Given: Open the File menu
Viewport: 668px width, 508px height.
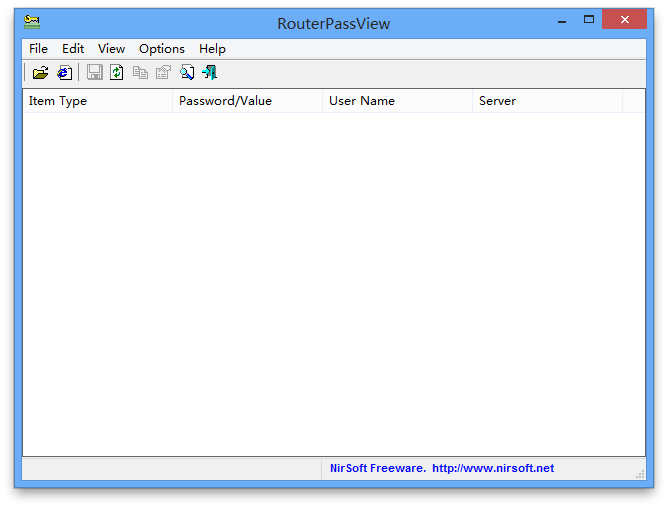Looking at the screenshot, I should [38, 49].
